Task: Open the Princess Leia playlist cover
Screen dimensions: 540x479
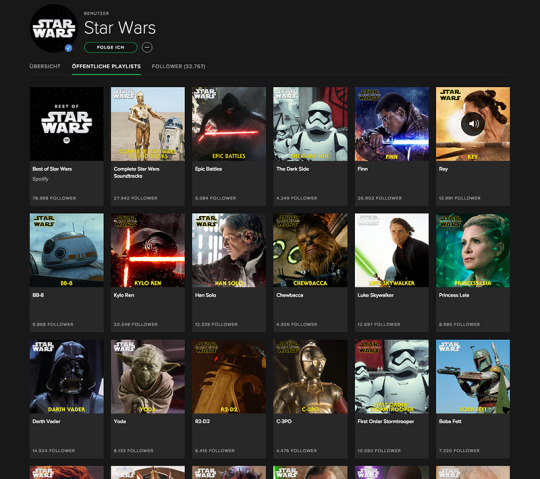Action: [473, 250]
